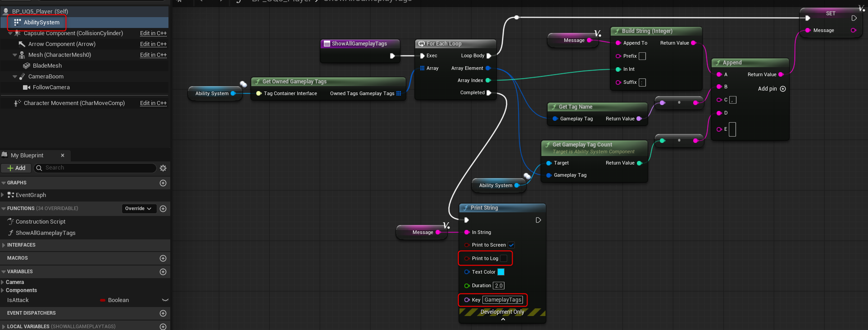Click plus icon on MACROS row
The height and width of the screenshot is (330, 868).
[163, 258]
